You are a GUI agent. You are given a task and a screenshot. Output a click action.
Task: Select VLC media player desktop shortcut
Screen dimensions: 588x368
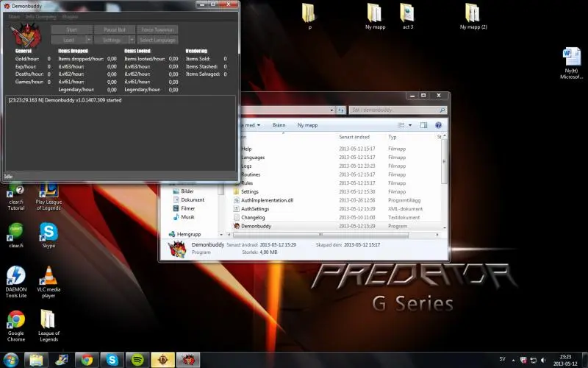pos(49,282)
